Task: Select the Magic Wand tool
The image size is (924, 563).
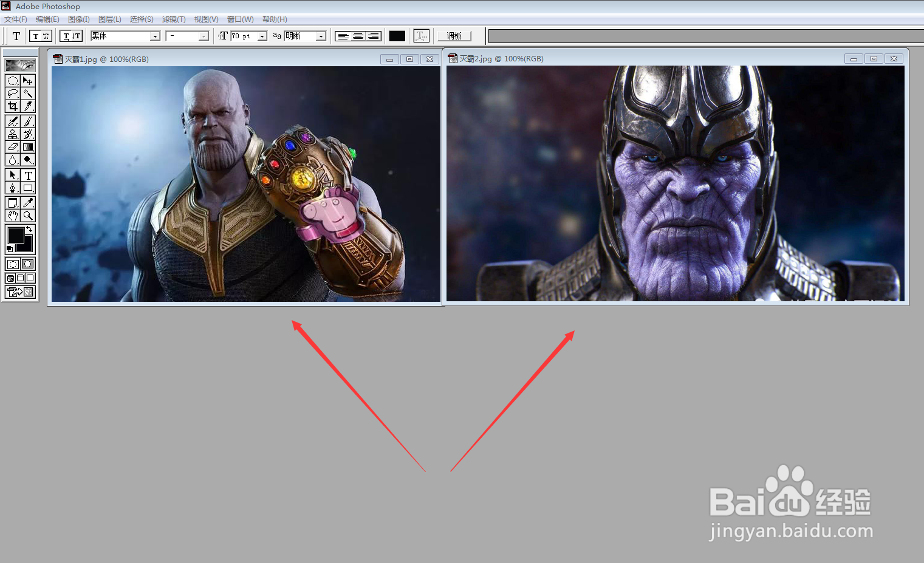Action: pyautogui.click(x=28, y=94)
